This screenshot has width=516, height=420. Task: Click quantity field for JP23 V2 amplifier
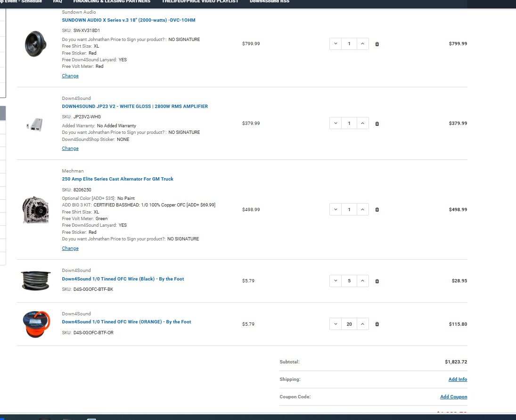[349, 123]
